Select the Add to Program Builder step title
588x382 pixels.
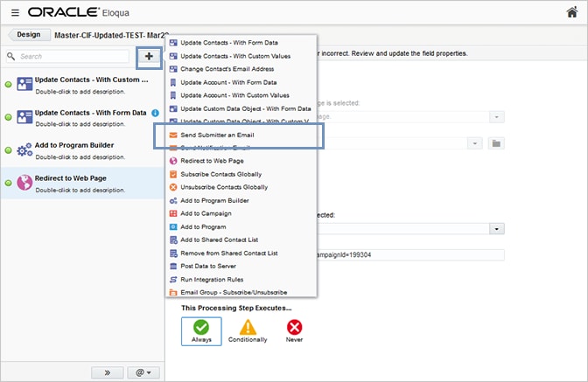click(74, 145)
